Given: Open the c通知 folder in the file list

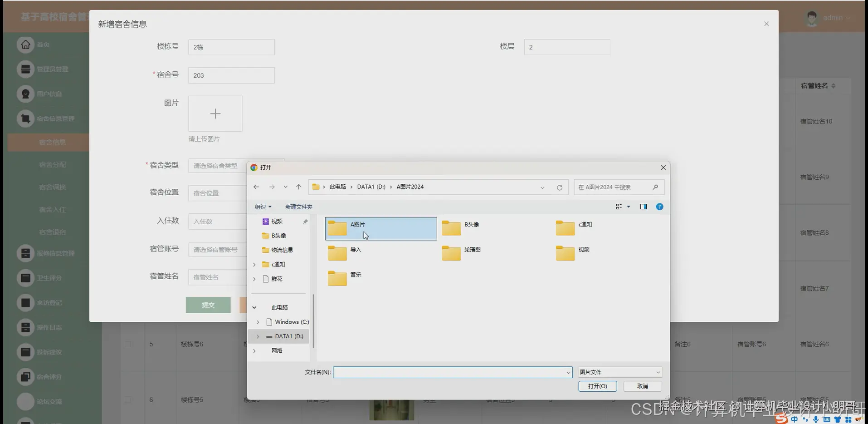Looking at the screenshot, I should (x=574, y=228).
